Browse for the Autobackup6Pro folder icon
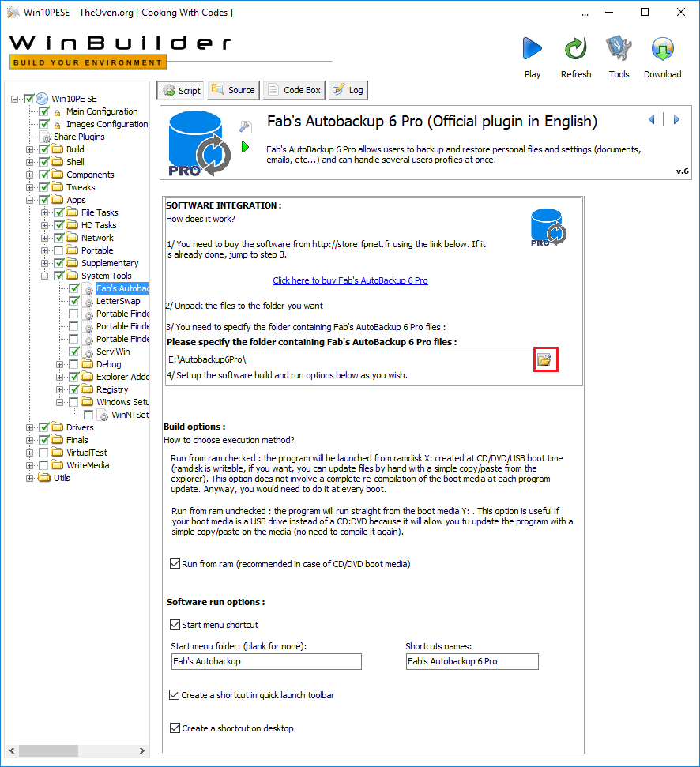700x767 pixels. click(544, 360)
